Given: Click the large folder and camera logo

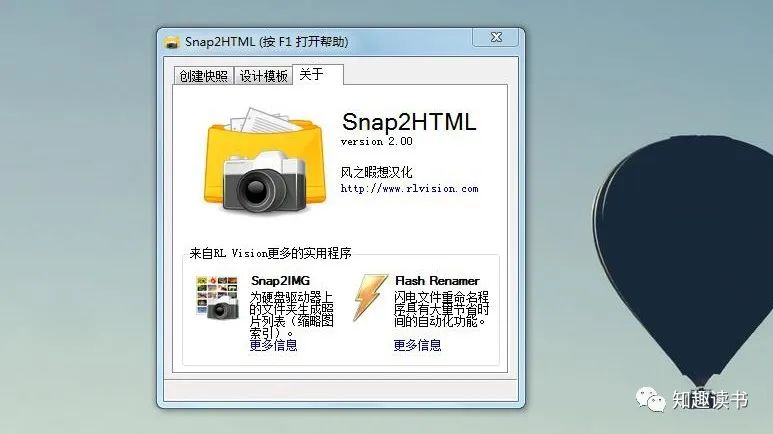Looking at the screenshot, I should 265,161.
